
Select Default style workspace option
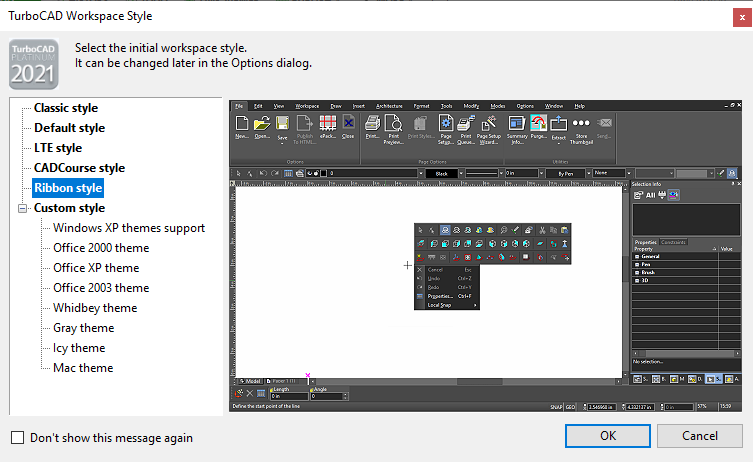(69, 128)
